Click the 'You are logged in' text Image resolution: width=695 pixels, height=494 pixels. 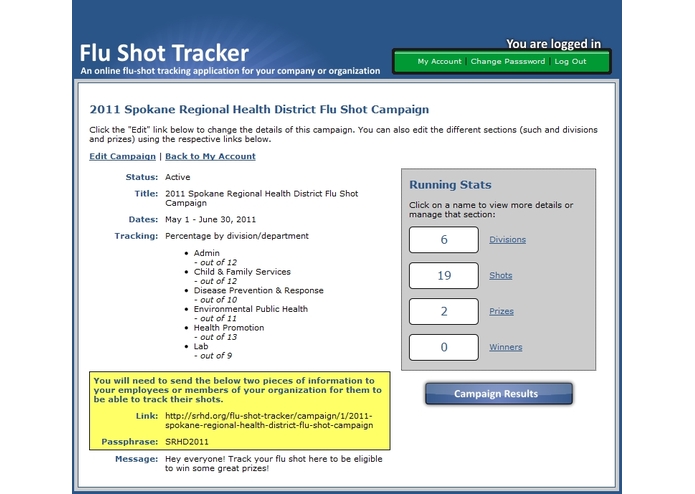[x=554, y=44]
